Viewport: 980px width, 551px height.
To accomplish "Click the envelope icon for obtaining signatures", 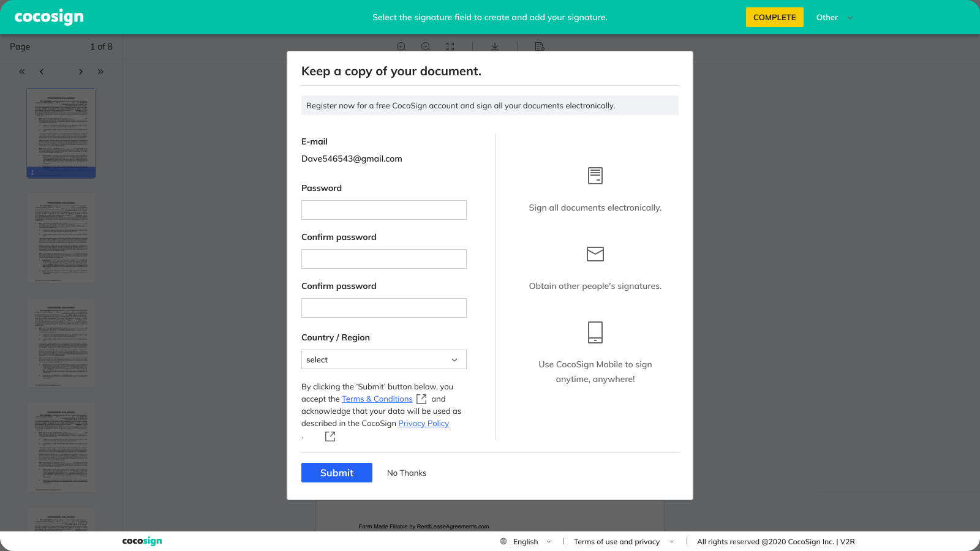I will point(595,254).
